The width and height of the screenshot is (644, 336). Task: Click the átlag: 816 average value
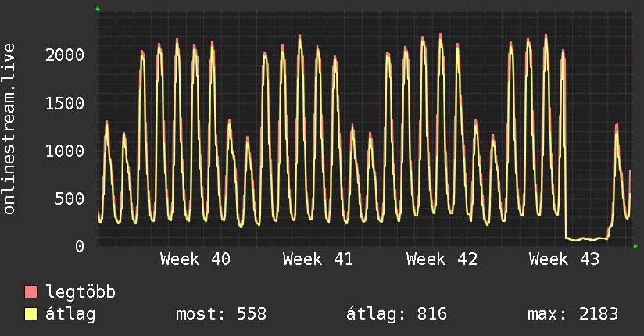tap(396, 314)
